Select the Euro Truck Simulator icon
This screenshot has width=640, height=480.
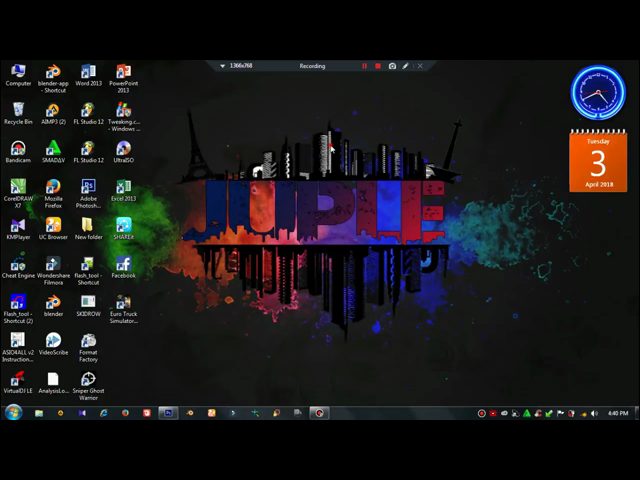(x=123, y=309)
